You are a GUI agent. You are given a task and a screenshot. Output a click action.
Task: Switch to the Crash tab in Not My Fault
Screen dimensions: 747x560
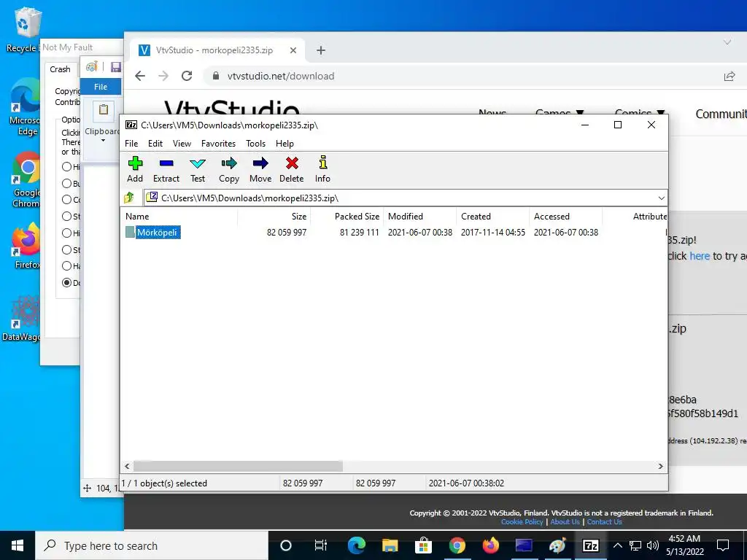point(60,69)
